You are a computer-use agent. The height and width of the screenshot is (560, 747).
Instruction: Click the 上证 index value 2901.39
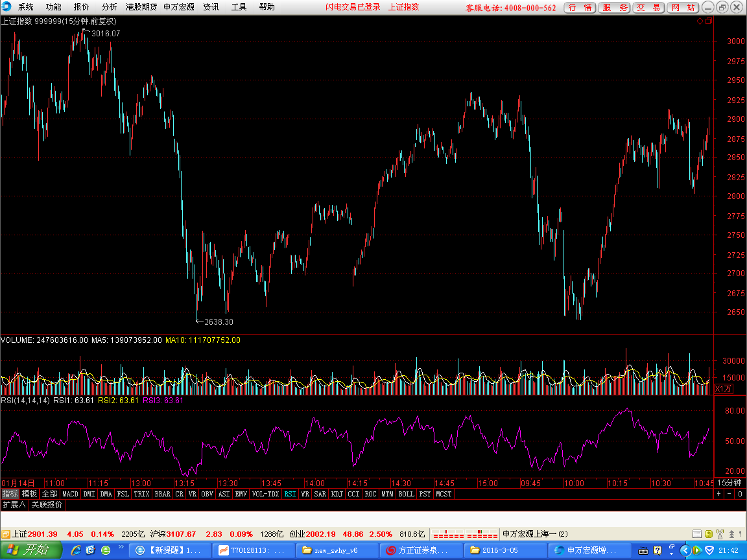[42, 534]
